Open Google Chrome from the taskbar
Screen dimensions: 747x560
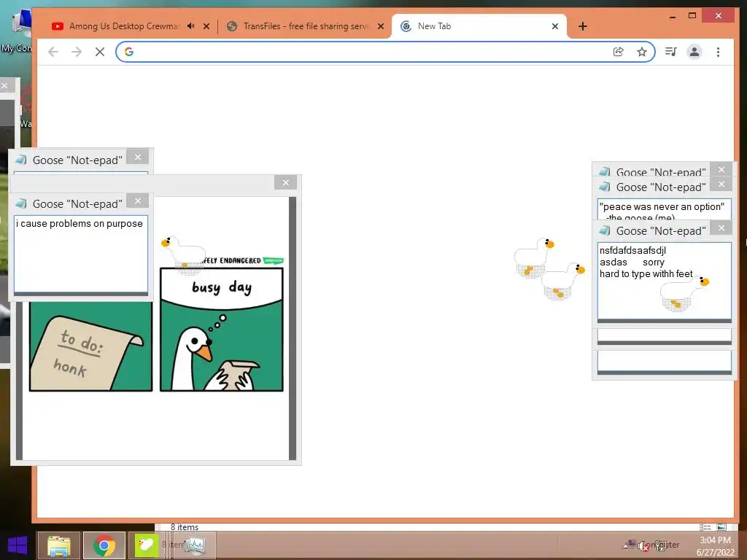(x=104, y=545)
